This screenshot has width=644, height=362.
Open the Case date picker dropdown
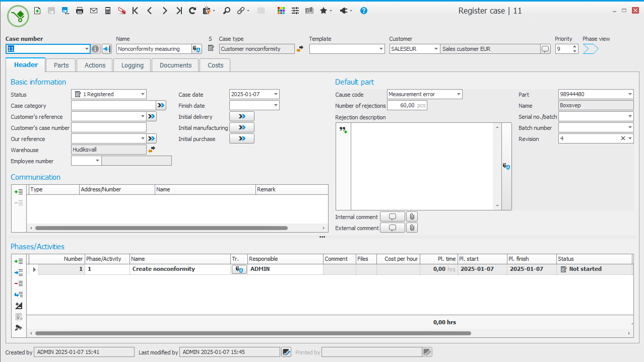click(x=276, y=94)
